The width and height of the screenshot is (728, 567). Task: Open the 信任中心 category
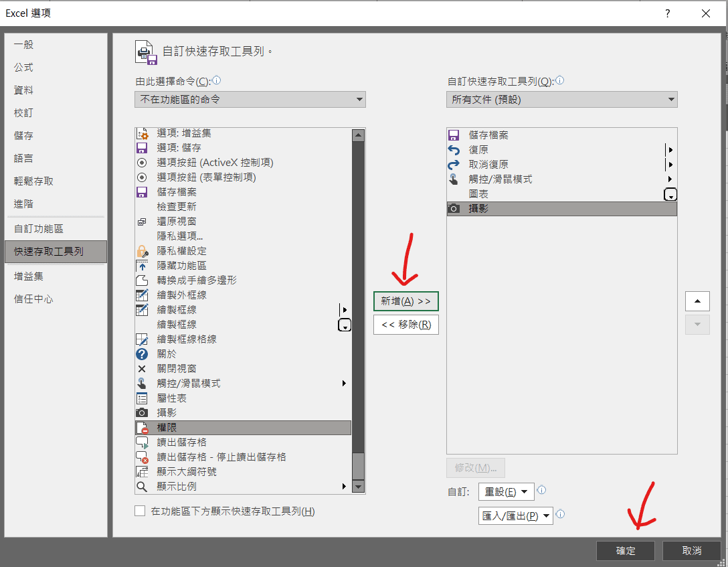pos(33,299)
